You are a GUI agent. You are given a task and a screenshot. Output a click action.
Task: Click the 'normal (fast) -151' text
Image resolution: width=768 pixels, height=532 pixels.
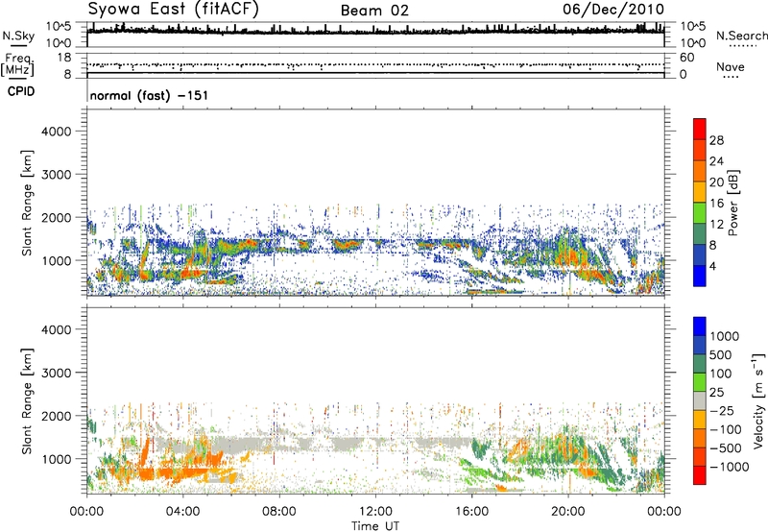149,95
